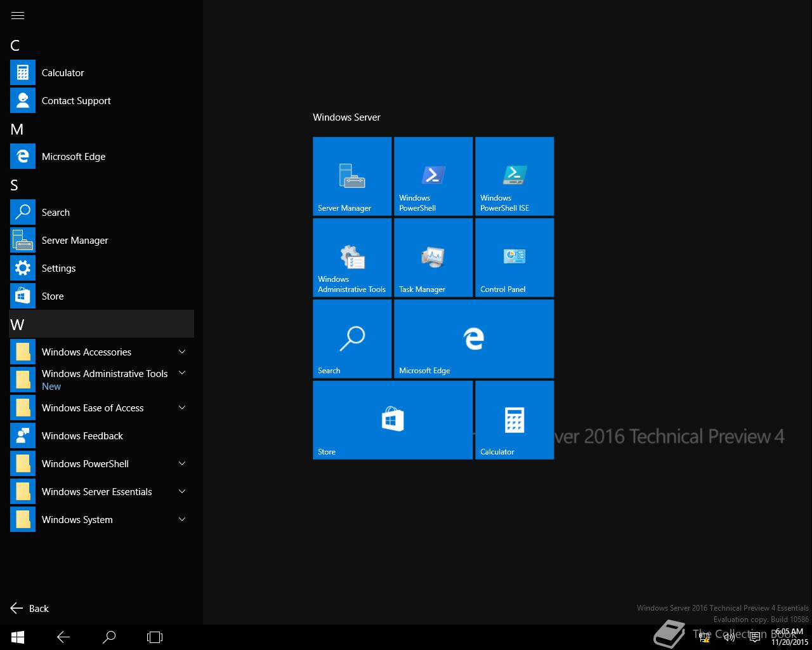Image resolution: width=812 pixels, height=650 pixels.
Task: Open the Windows Administrative Tools tile
Action: pos(352,258)
